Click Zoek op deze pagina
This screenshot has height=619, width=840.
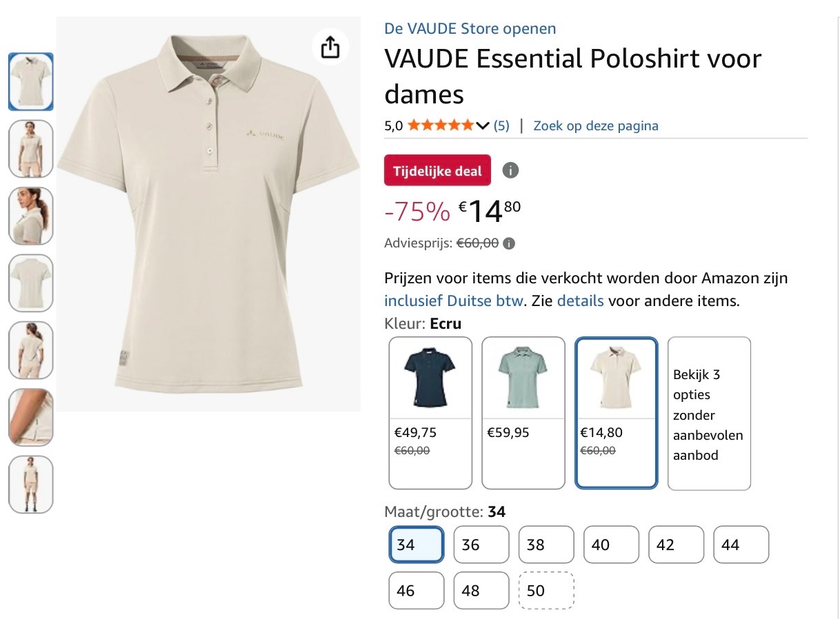click(x=595, y=125)
